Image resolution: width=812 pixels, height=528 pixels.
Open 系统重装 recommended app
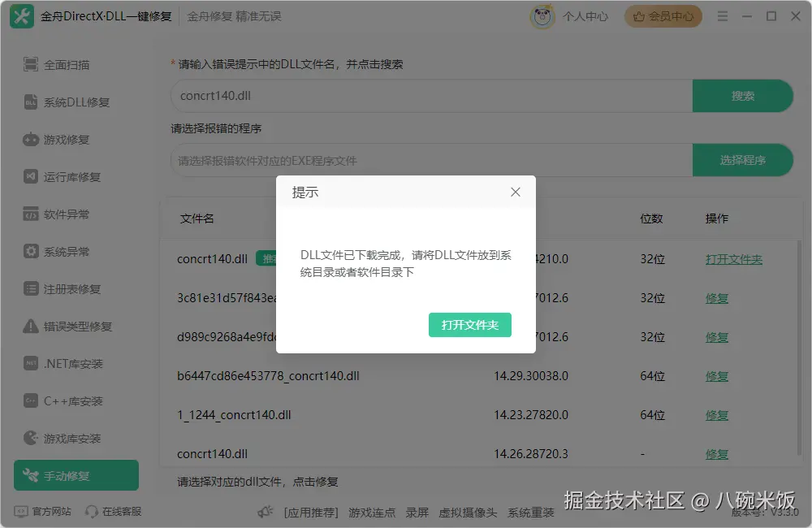pyautogui.click(x=530, y=513)
